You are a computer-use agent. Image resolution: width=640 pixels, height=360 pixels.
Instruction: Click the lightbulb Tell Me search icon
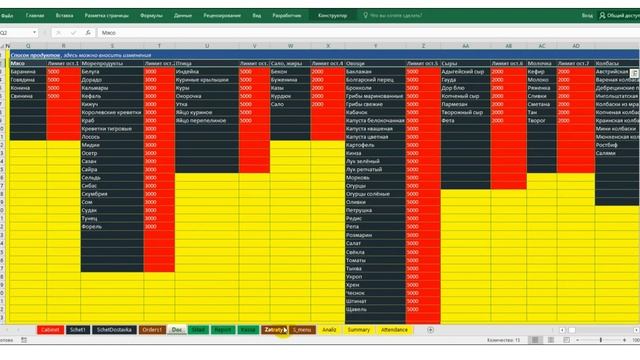click(x=365, y=16)
